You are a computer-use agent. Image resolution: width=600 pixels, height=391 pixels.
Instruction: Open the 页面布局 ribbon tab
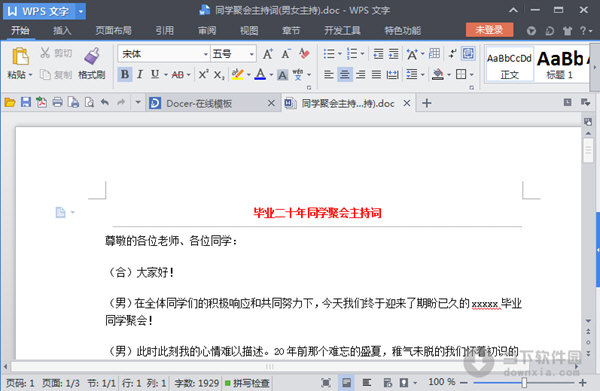click(113, 30)
